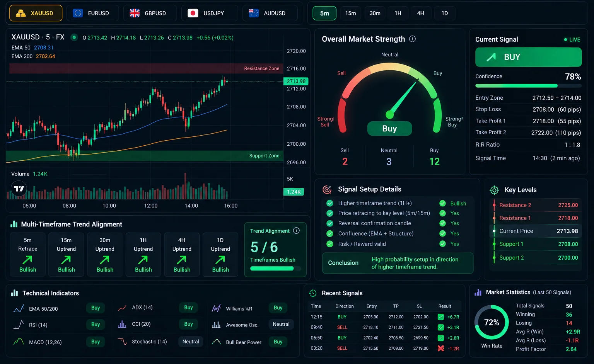Click the Timeframes Bullish progress bar
594x364 pixels.
(x=276, y=269)
